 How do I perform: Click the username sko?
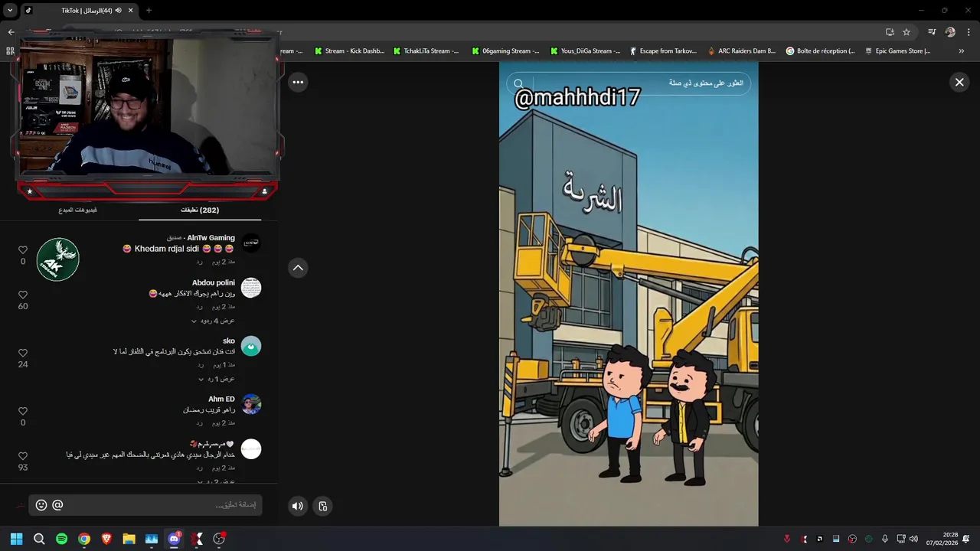(229, 341)
